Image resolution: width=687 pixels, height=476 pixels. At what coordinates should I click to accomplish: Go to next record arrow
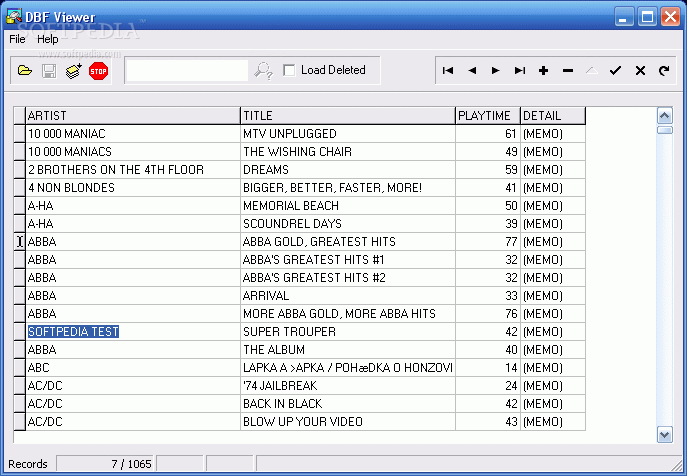pyautogui.click(x=496, y=70)
